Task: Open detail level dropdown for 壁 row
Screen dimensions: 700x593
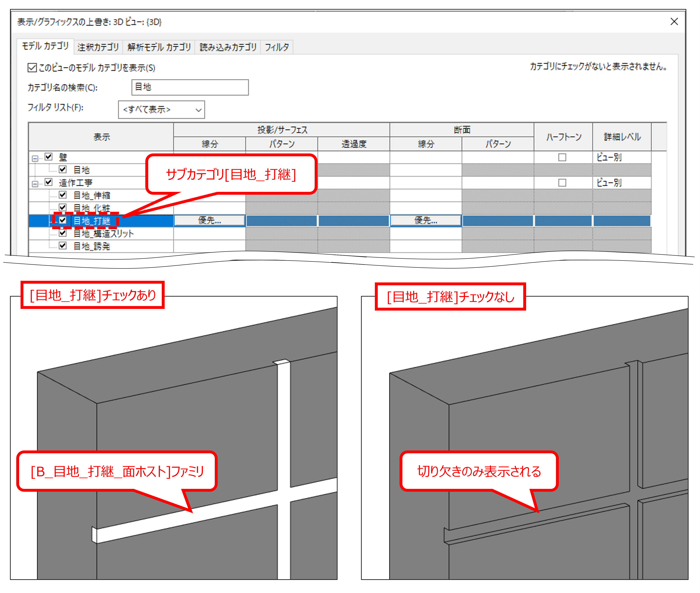Action: pos(621,157)
